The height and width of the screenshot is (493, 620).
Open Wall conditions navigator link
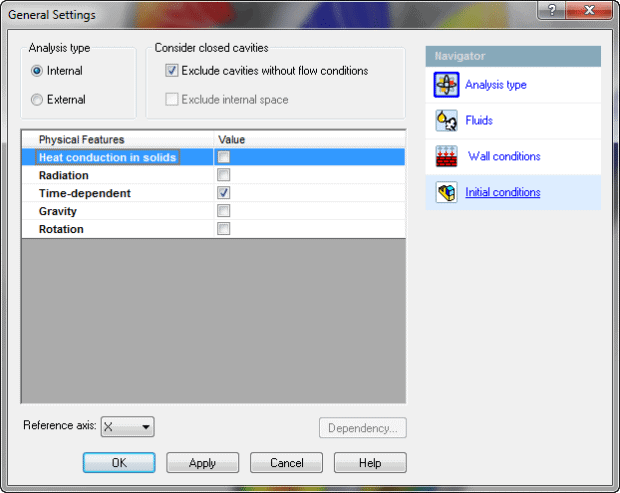504,156
